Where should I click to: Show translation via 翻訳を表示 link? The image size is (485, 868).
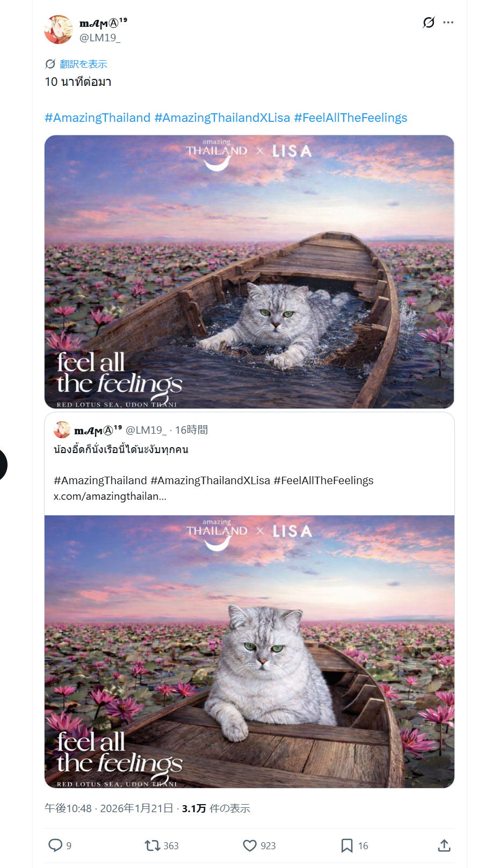coord(83,64)
